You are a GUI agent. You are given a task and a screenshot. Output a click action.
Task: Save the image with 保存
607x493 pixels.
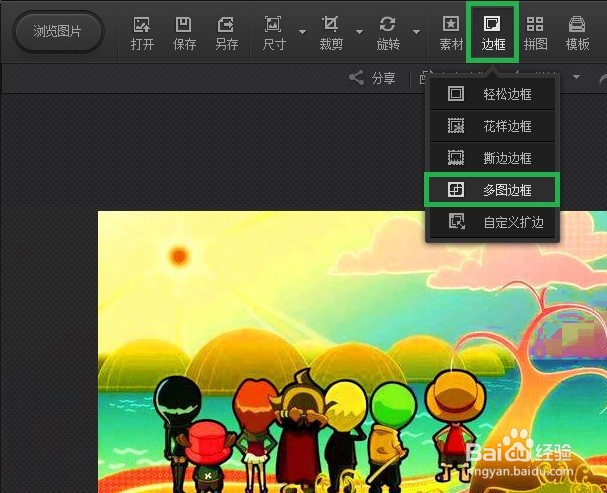[x=184, y=34]
